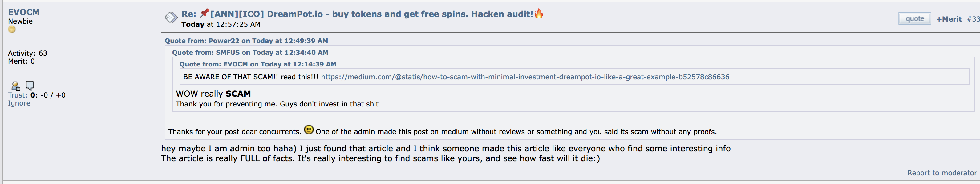Open the Trust feedback link

18,95
